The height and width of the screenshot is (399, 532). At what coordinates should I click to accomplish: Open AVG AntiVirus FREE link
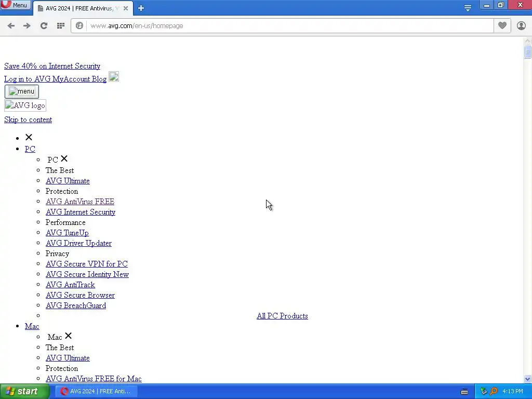80,202
